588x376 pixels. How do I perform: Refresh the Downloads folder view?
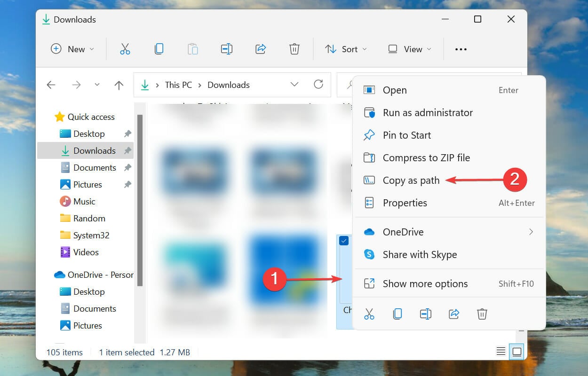(x=318, y=85)
